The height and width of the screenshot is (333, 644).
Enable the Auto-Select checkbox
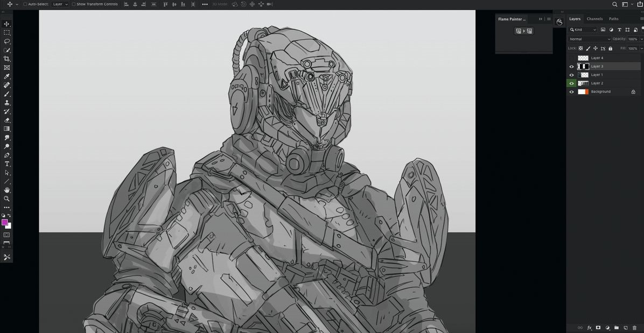[25, 4]
